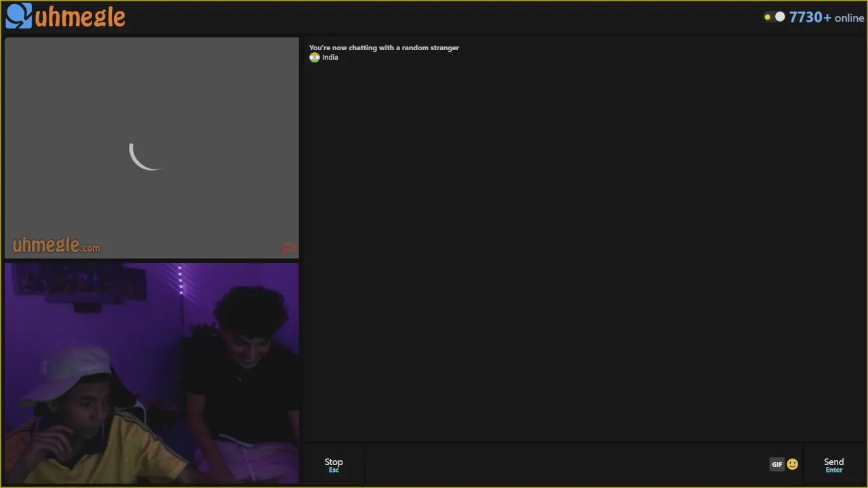Focus the chat message input field
This screenshot has height=488, width=868.
pos(566,465)
